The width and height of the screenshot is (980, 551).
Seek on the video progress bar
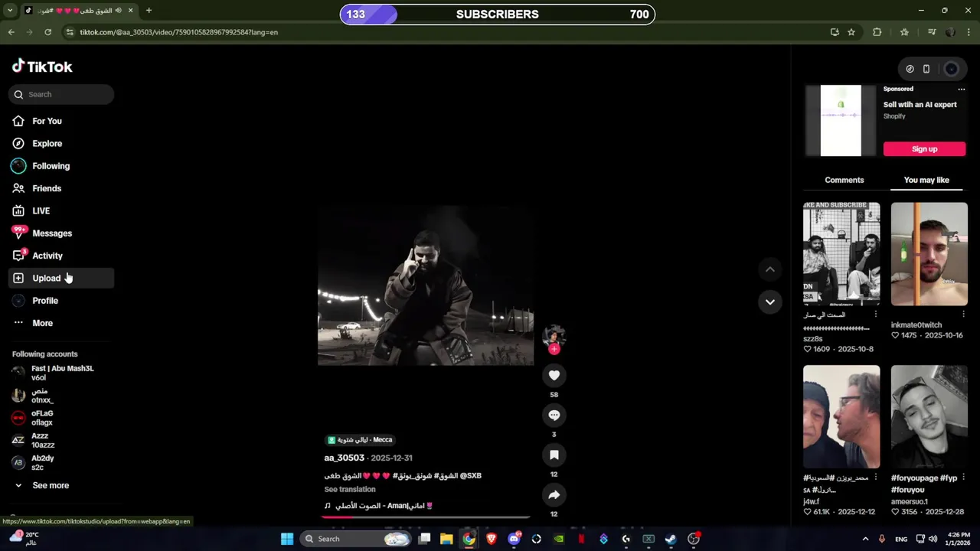coord(426,517)
